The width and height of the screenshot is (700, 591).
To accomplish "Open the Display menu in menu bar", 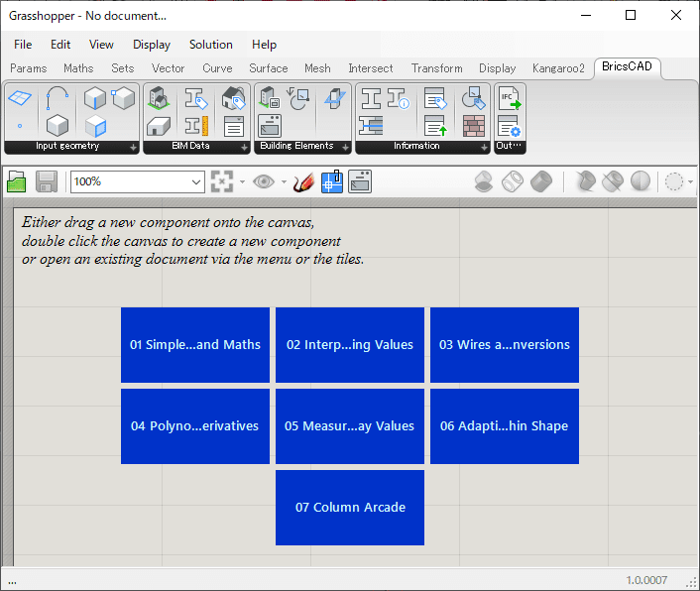I will click(x=152, y=45).
